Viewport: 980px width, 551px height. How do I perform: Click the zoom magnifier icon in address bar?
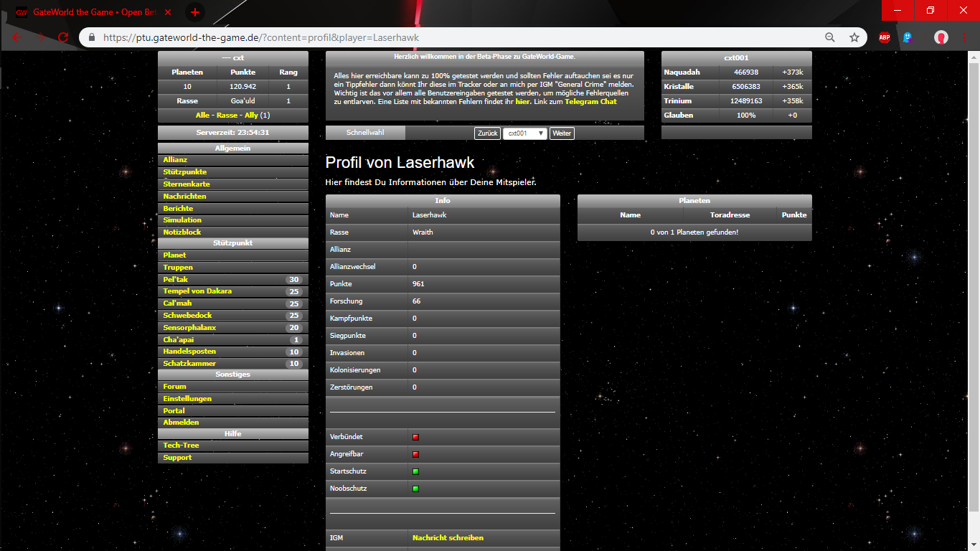click(x=830, y=37)
